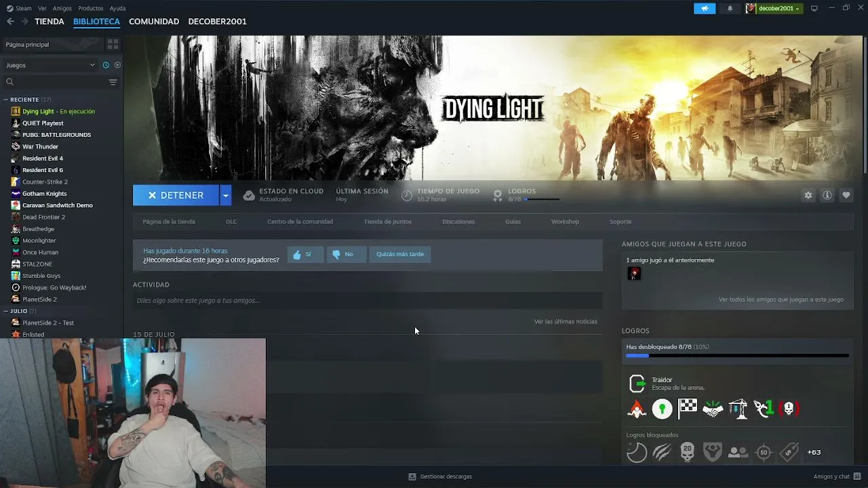Select the red flame figure achievement icon

(637, 409)
